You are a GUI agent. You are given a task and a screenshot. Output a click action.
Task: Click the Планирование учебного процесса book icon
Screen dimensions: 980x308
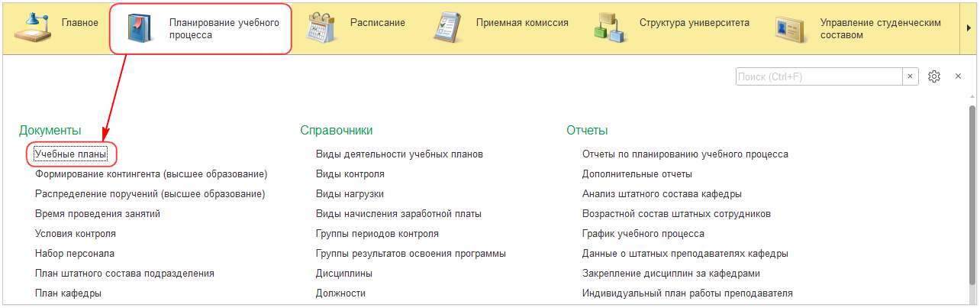pos(142,28)
